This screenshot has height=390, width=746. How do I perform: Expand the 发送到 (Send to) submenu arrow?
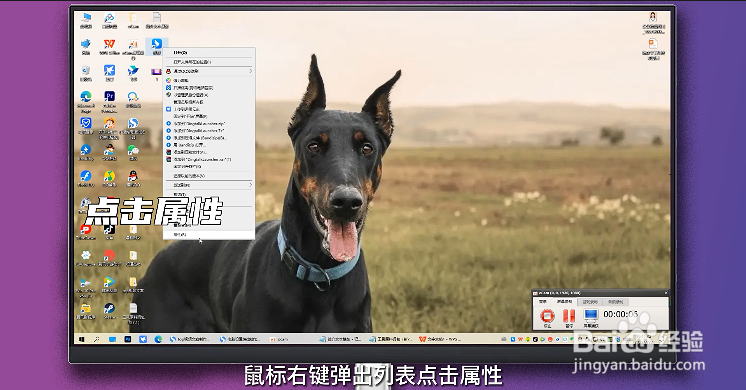250,185
